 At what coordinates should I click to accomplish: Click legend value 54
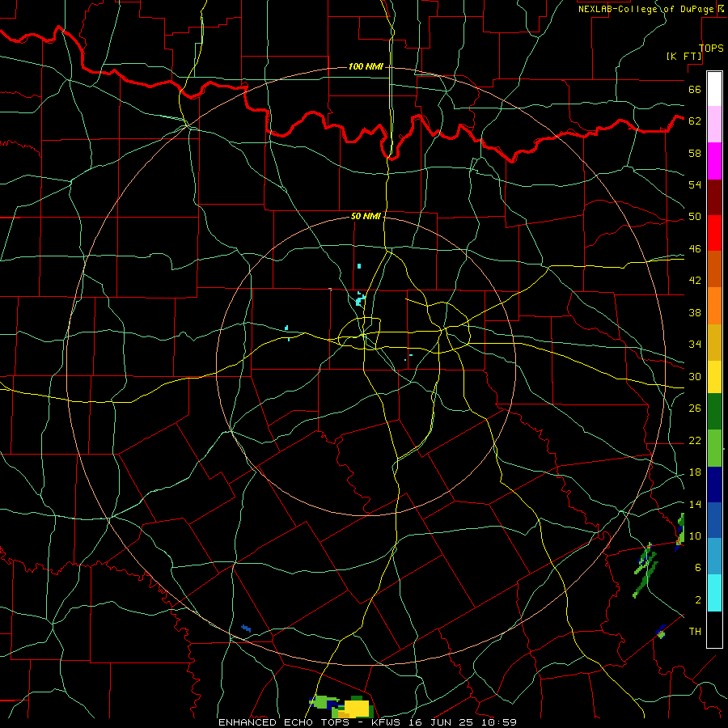[695, 184]
